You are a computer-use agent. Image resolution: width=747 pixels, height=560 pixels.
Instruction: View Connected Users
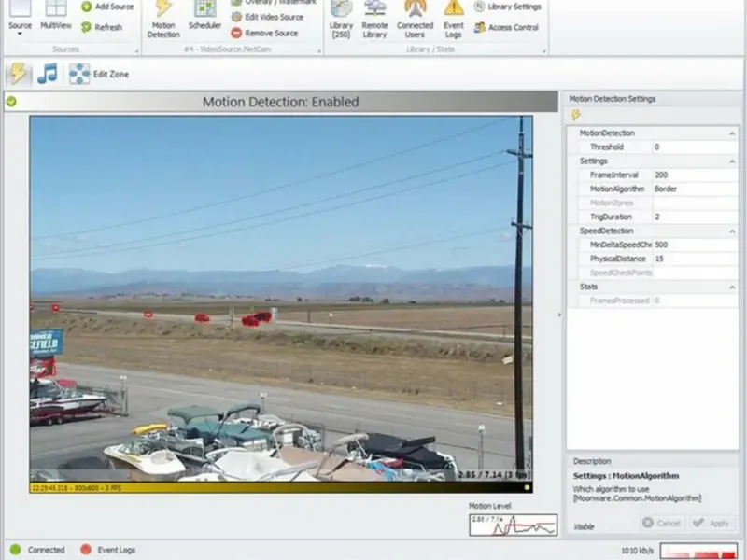pos(415,20)
